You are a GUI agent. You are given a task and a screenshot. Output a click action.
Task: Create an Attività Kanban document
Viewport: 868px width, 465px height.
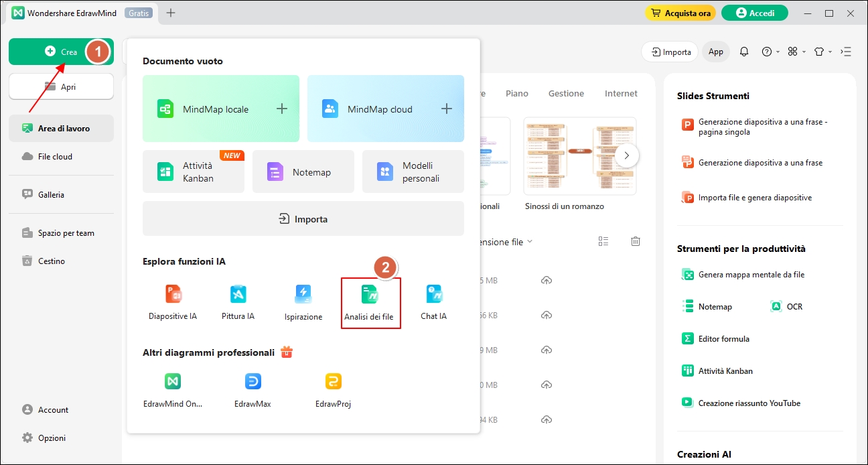[x=194, y=172]
